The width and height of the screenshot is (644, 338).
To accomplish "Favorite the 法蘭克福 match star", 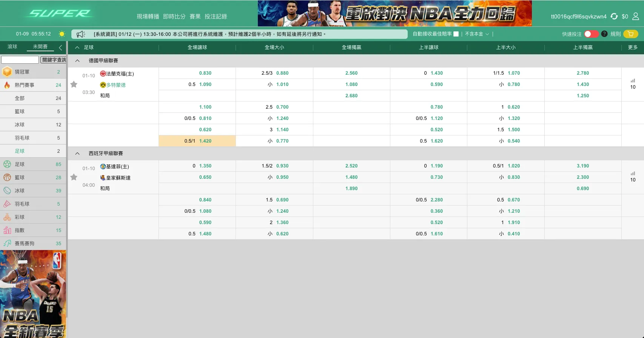I will 74,84.
